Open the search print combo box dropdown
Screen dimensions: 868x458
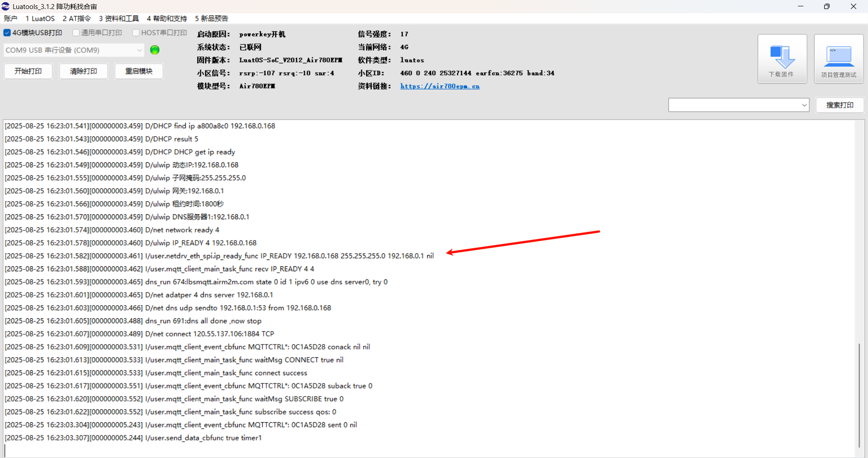coord(804,105)
